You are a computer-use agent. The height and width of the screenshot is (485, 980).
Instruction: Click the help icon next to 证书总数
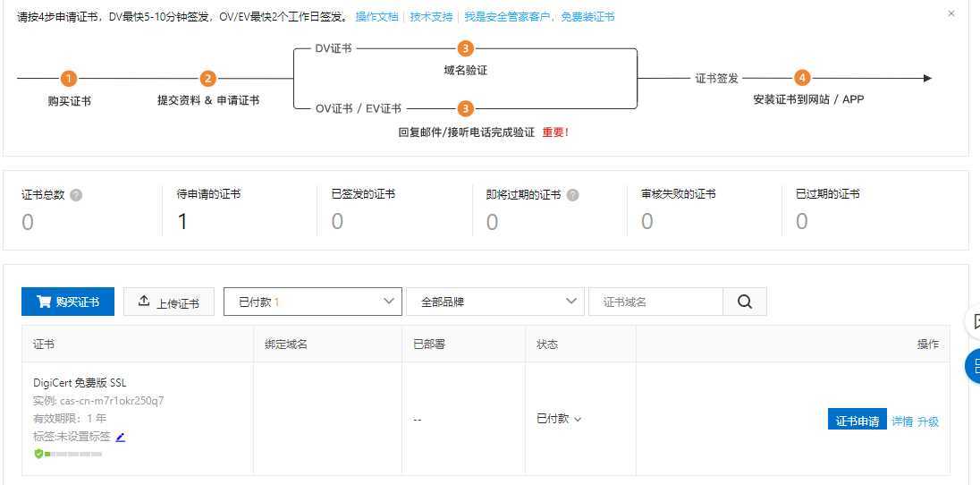76,194
